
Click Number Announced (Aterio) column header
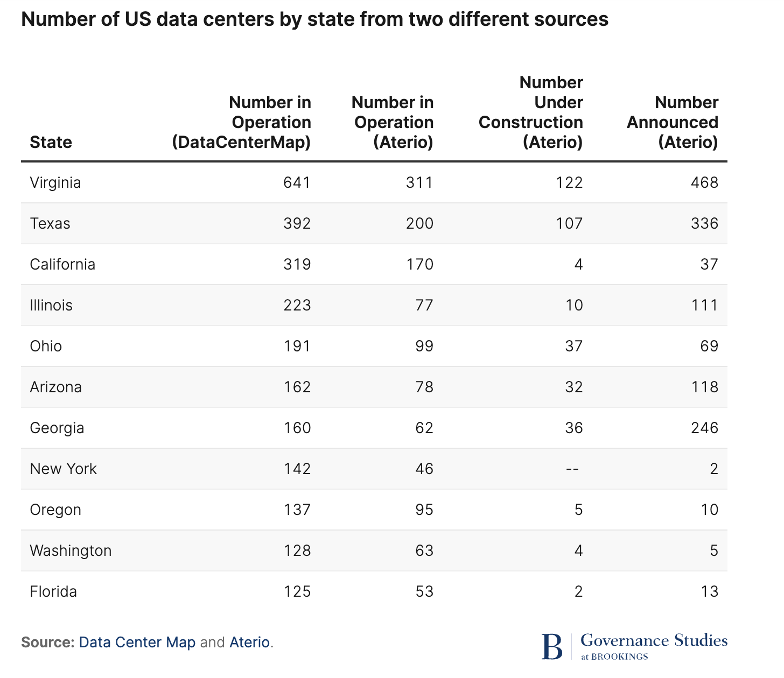[672, 123]
